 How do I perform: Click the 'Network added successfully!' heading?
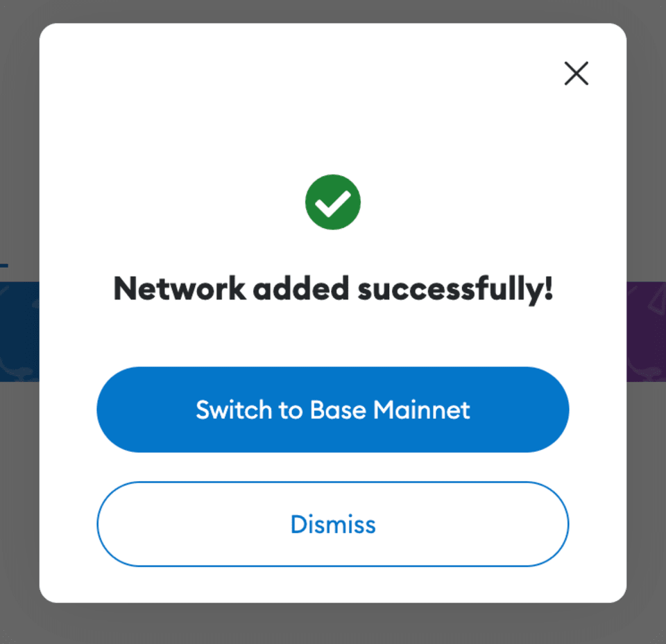tap(333, 288)
